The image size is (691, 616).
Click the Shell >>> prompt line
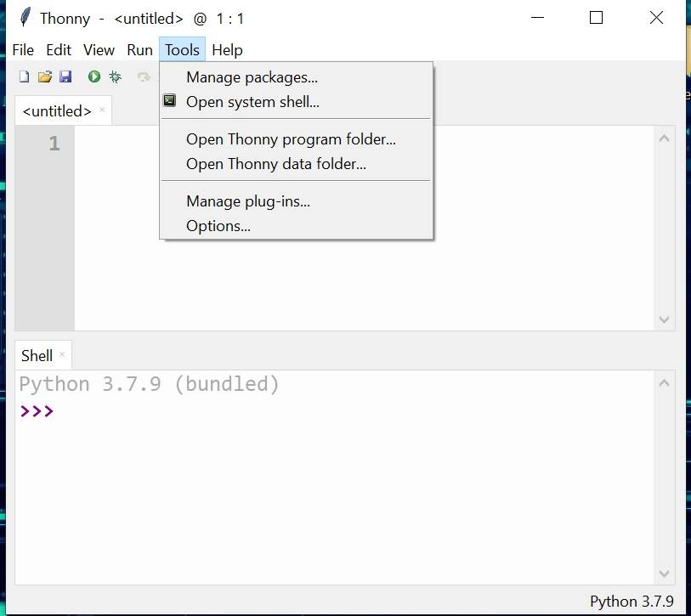pos(37,411)
